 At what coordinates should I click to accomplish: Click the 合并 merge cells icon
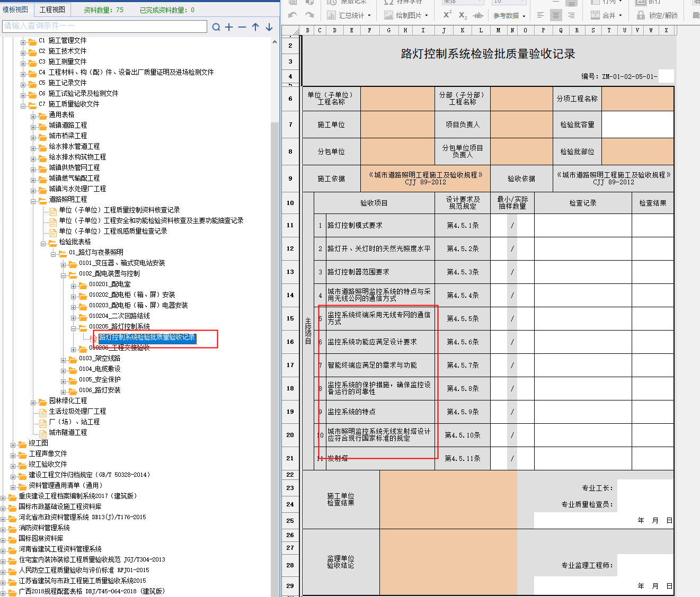tap(596, 15)
